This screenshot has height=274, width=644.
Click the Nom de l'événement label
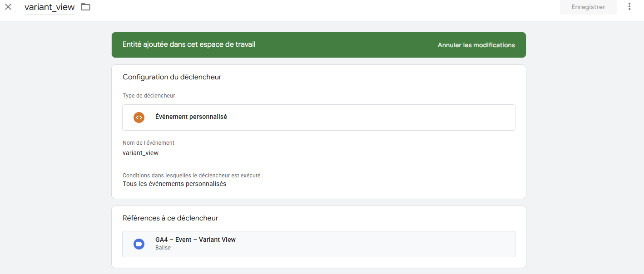coord(149,143)
